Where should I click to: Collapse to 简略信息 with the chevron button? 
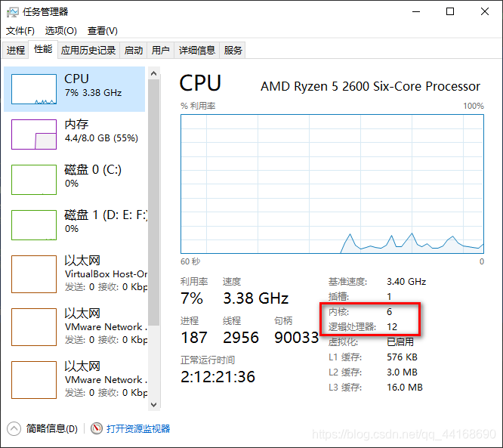14,429
